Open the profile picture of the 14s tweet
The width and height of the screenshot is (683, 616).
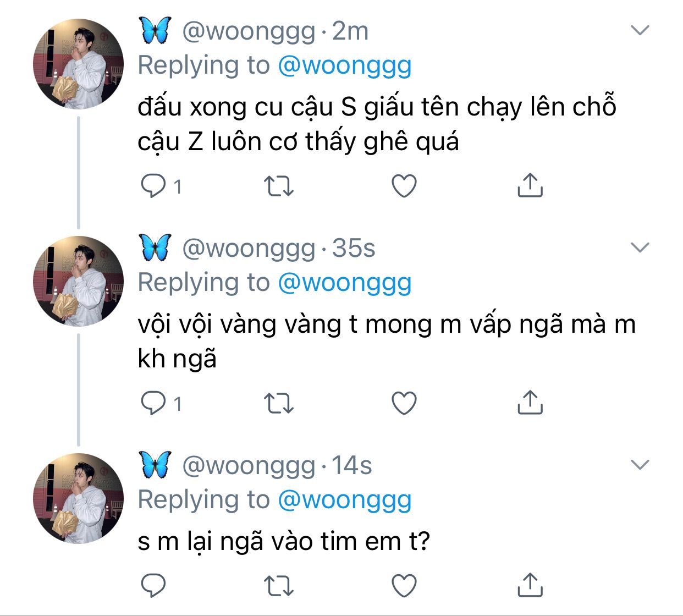coord(79,498)
